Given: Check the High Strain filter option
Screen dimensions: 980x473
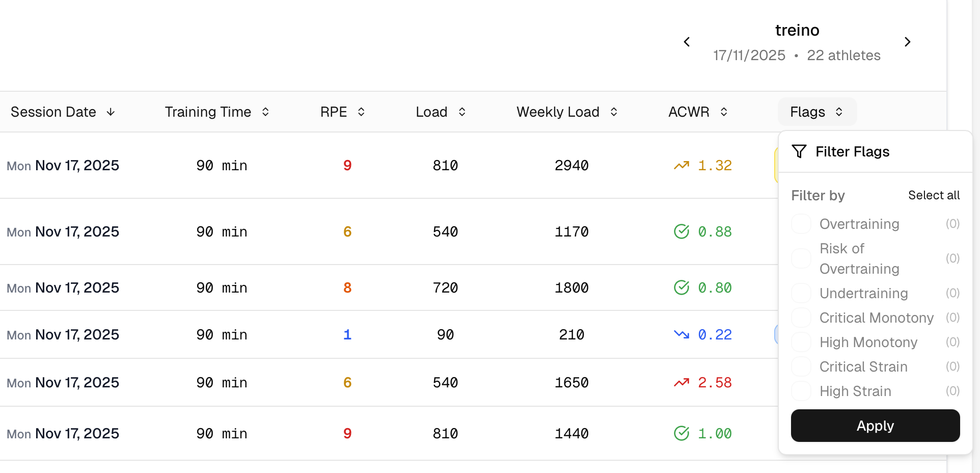Looking at the screenshot, I should 801,391.
